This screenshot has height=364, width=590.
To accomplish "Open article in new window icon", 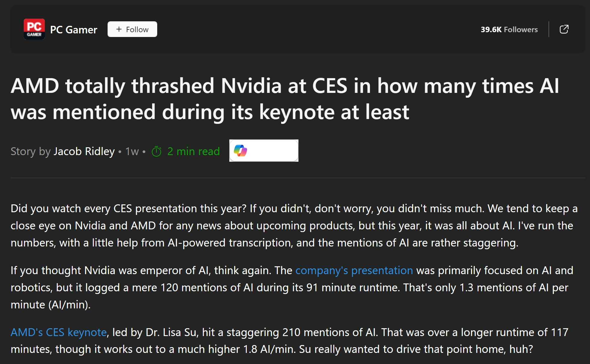I will point(564,29).
